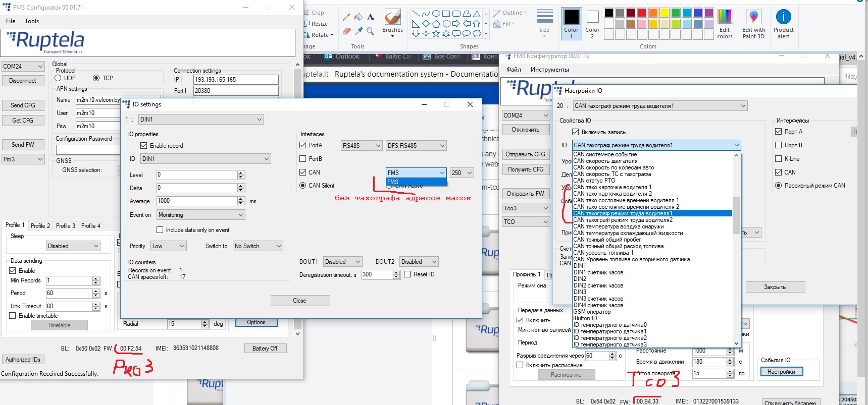The height and width of the screenshot is (405, 868).
Task: Switch to the Profile 2 tab
Action: tap(40, 226)
